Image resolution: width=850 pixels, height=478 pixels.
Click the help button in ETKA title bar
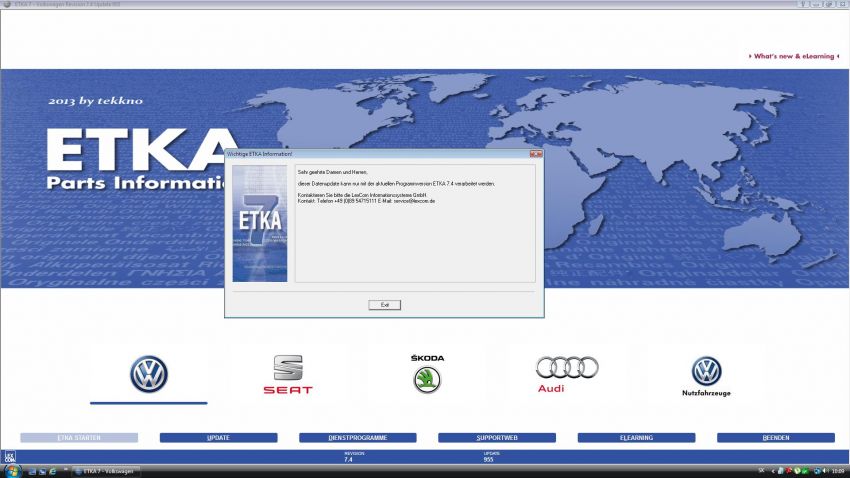(803, 4)
